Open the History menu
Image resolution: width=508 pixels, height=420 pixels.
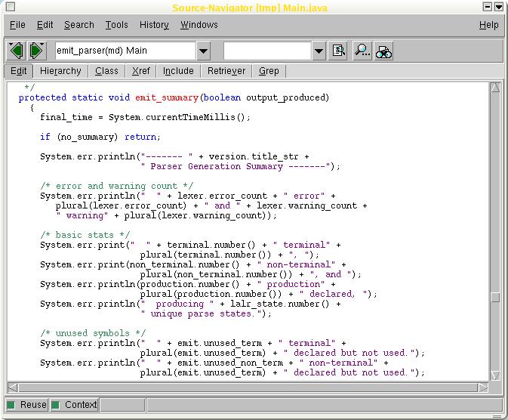click(x=154, y=25)
